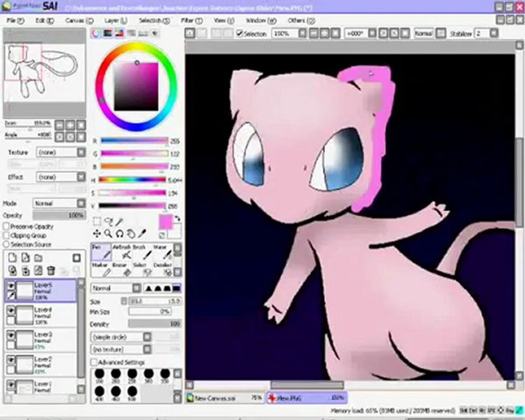Delete the selected layer with trash icon
The width and height of the screenshot is (525, 420).
point(51,270)
